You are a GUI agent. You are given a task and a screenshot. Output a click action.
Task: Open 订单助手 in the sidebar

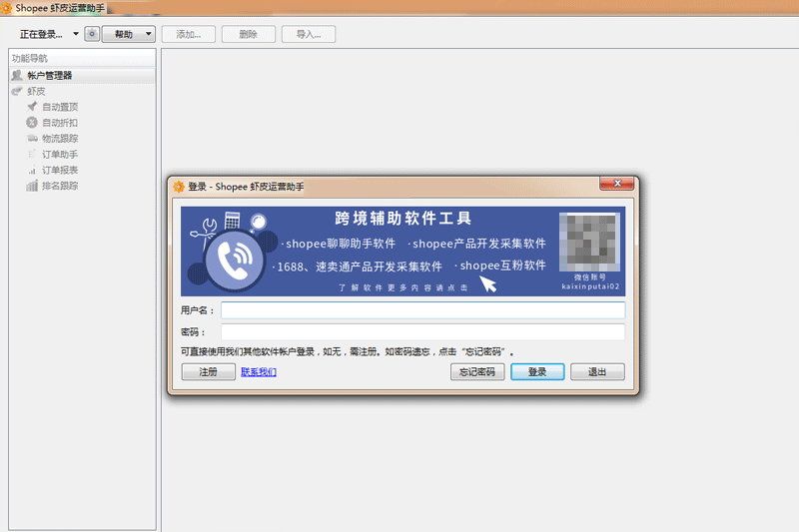[60, 155]
